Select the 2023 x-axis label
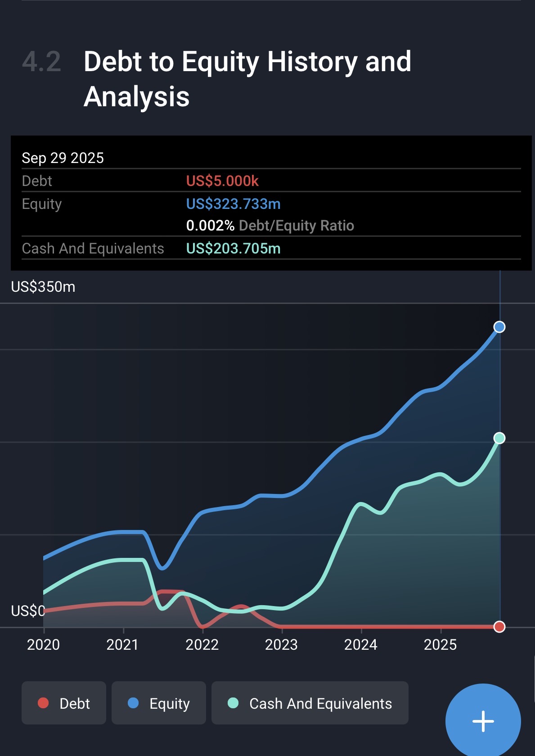This screenshot has width=535, height=756. (281, 645)
